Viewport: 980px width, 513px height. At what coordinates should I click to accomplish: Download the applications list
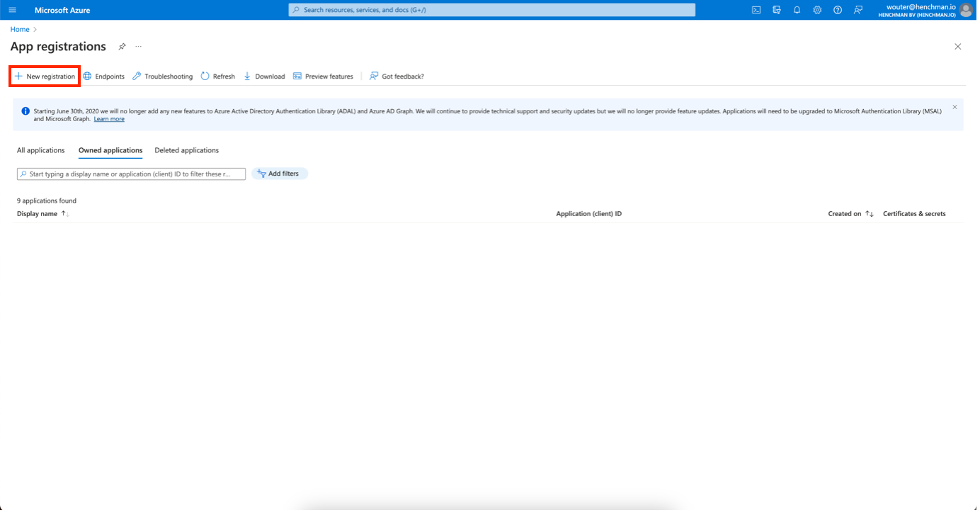coord(263,77)
